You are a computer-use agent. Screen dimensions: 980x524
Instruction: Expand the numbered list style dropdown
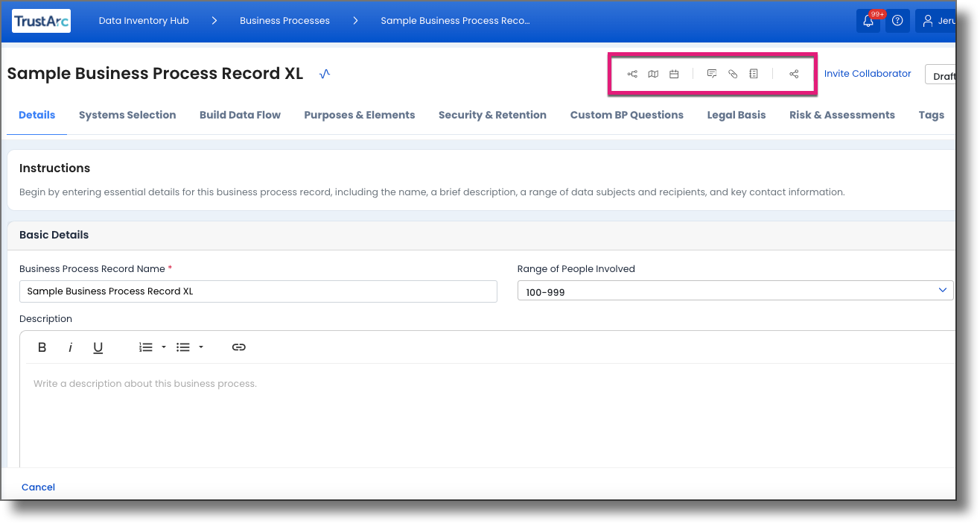(x=163, y=347)
